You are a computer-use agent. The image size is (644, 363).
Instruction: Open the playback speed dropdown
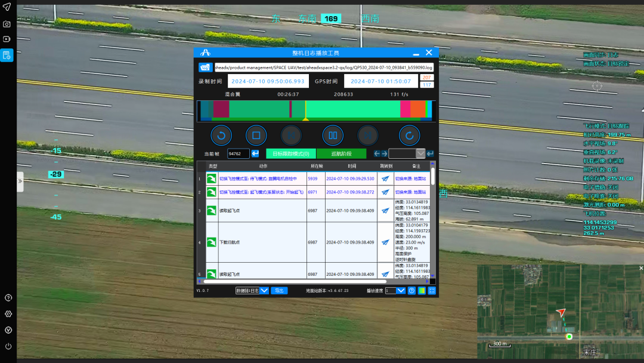401,291
